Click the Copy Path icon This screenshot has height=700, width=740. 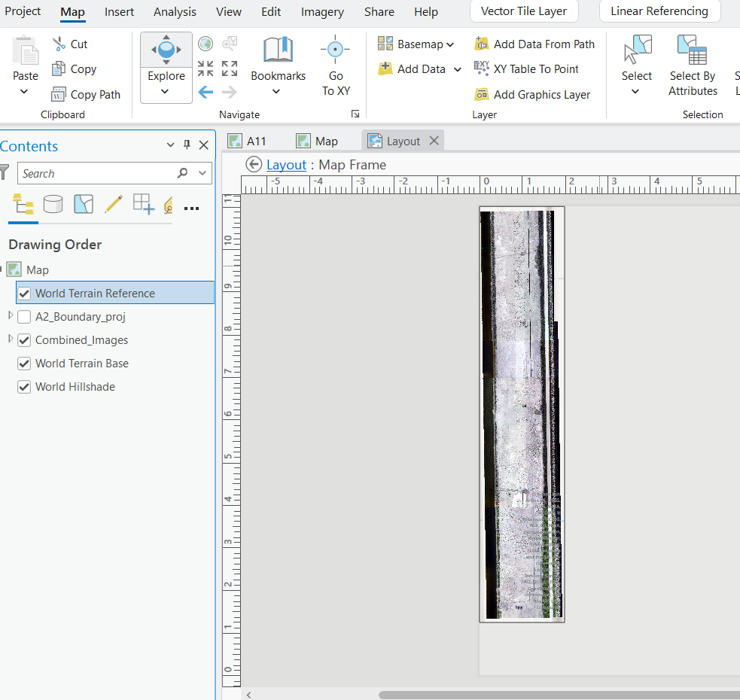pyautogui.click(x=59, y=94)
